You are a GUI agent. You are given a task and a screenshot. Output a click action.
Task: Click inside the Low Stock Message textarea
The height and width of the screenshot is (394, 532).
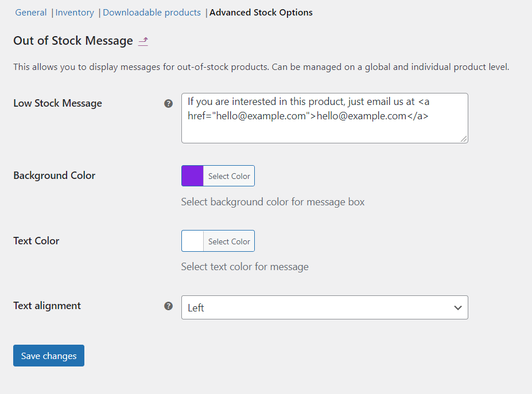tap(324, 118)
